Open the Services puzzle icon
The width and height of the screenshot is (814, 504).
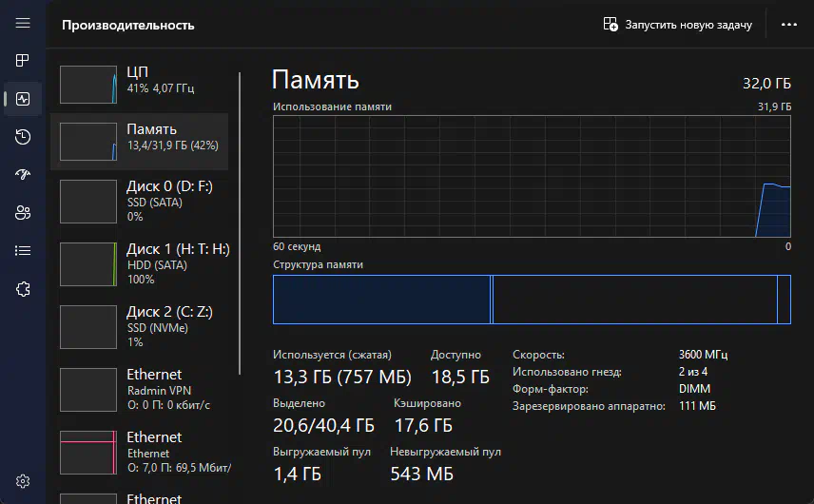(23, 288)
